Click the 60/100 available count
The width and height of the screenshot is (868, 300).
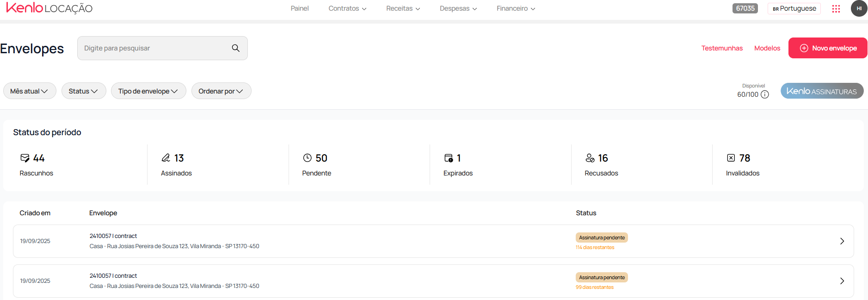click(748, 94)
